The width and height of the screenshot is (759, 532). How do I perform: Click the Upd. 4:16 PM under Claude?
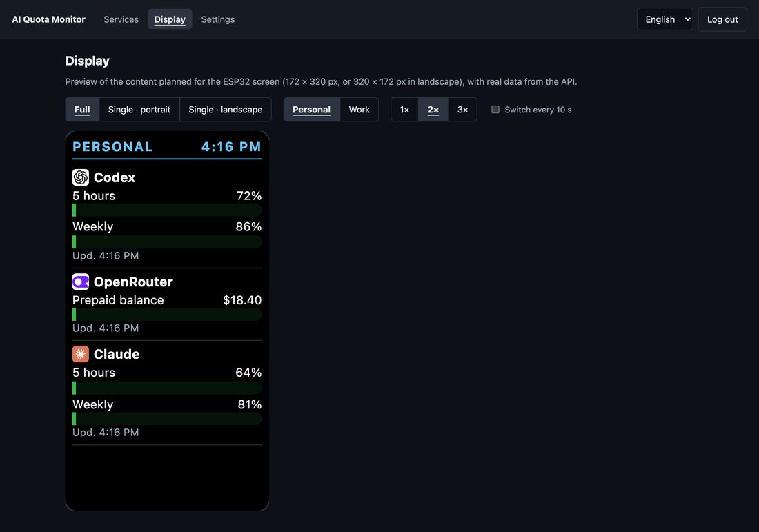(x=106, y=432)
